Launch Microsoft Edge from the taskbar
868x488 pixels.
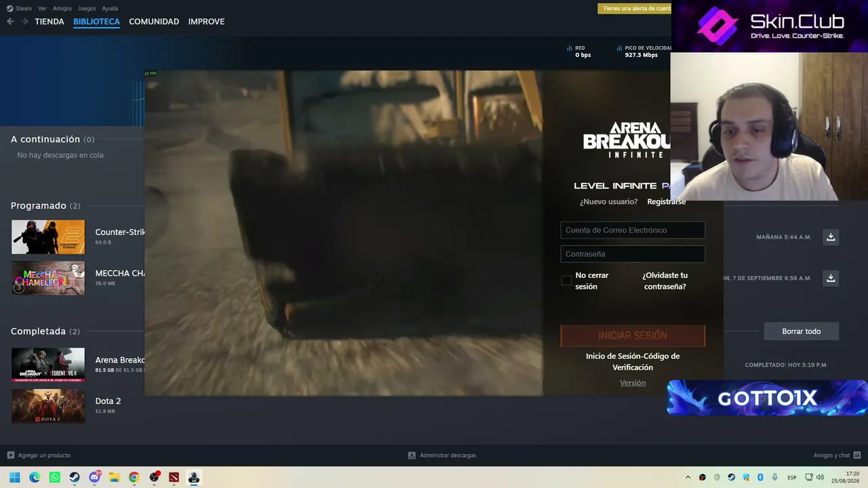tap(35, 477)
